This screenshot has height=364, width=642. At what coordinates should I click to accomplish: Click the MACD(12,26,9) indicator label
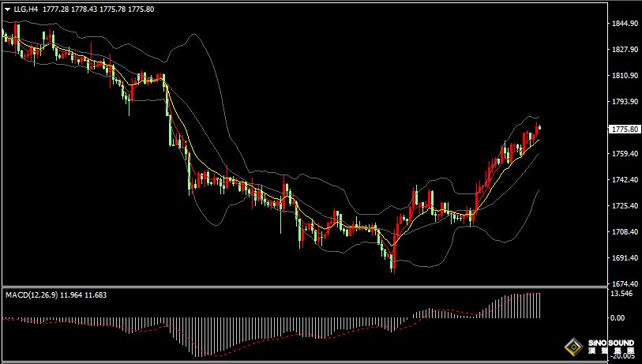tap(31, 295)
